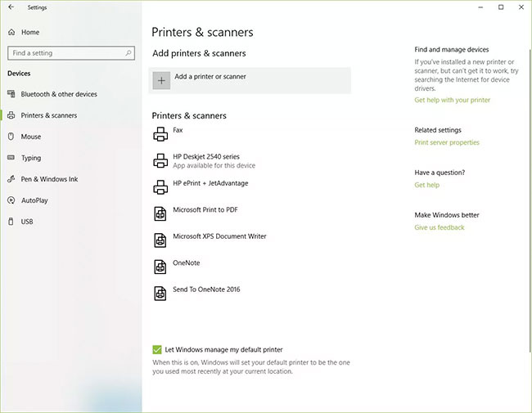Click Add a printer or scanner
The image size is (532, 413).
[250, 81]
